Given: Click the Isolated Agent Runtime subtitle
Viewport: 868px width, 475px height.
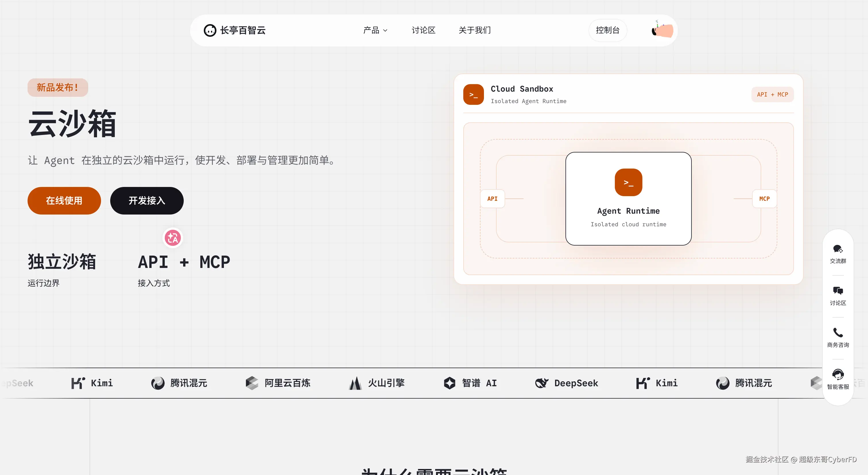Looking at the screenshot, I should coord(528,101).
